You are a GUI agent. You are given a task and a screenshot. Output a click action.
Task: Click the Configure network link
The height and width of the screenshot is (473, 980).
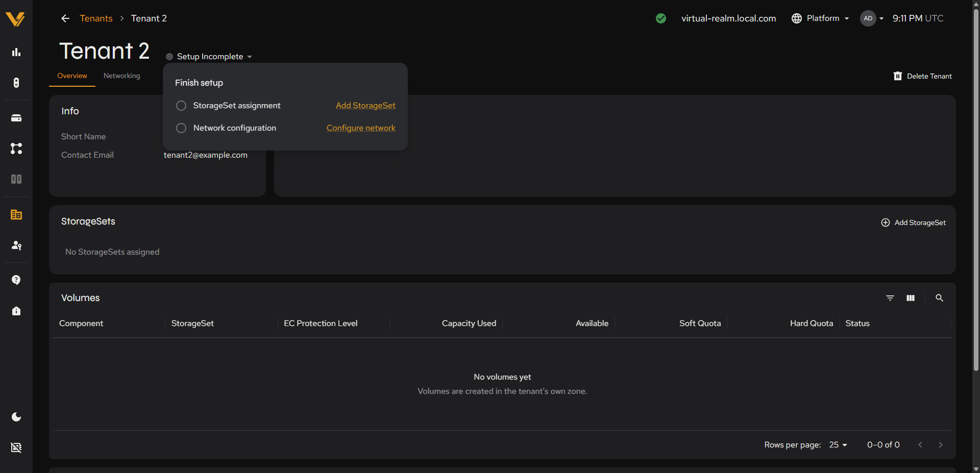tap(361, 128)
